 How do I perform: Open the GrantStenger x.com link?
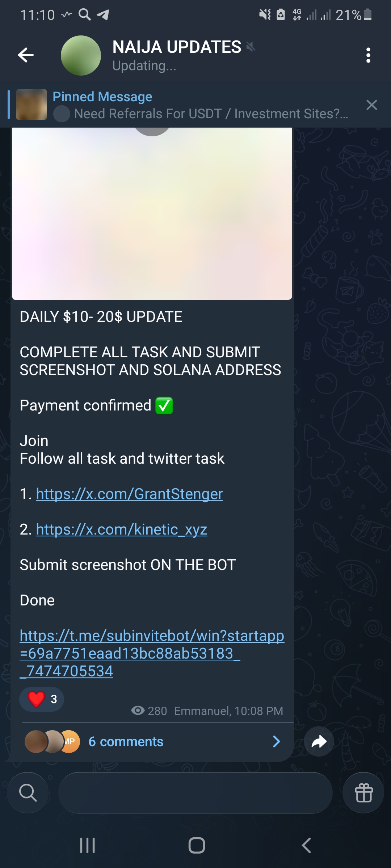129,494
